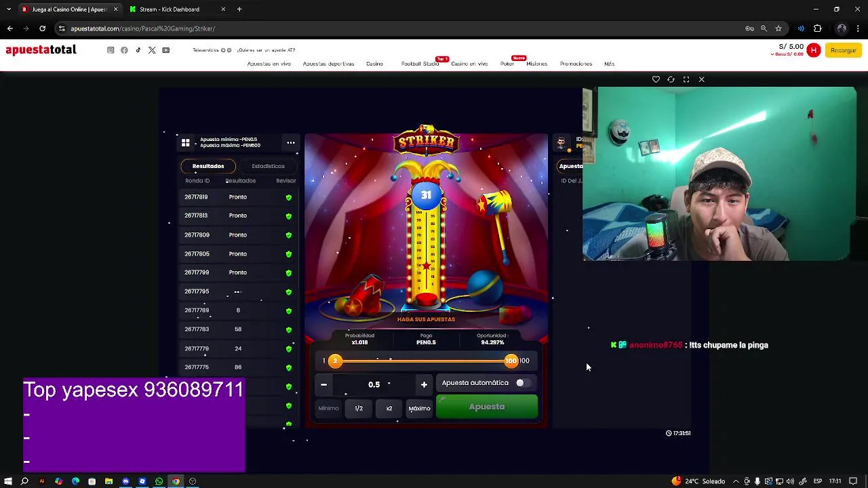Screen dimensions: 868x488
Task: Click slider right handle at 100
Action: pyautogui.click(x=511, y=361)
